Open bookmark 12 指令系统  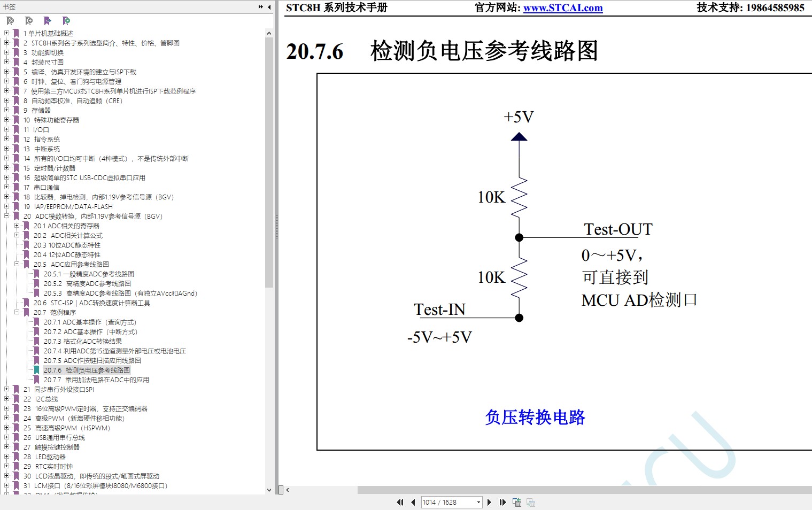42,139
